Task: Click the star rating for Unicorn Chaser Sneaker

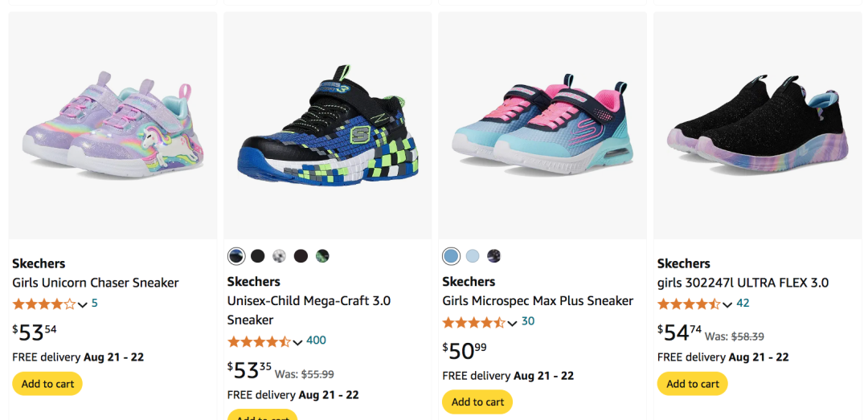Action: tap(44, 304)
